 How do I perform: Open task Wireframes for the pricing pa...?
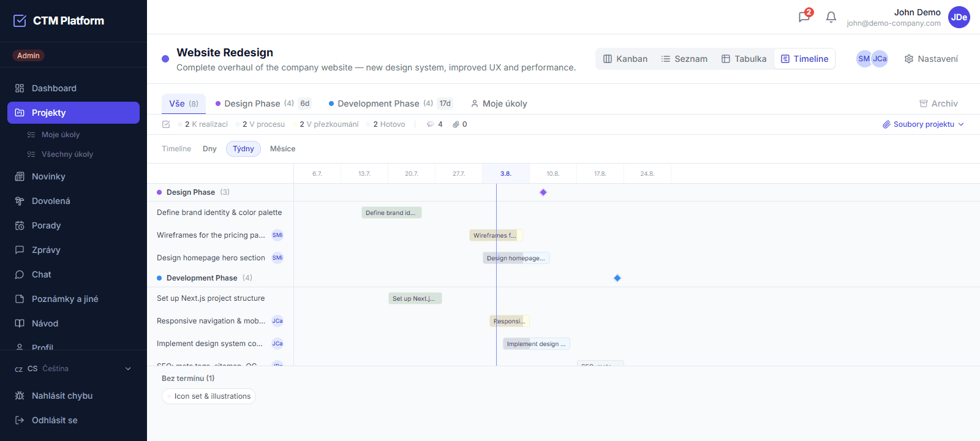click(211, 235)
